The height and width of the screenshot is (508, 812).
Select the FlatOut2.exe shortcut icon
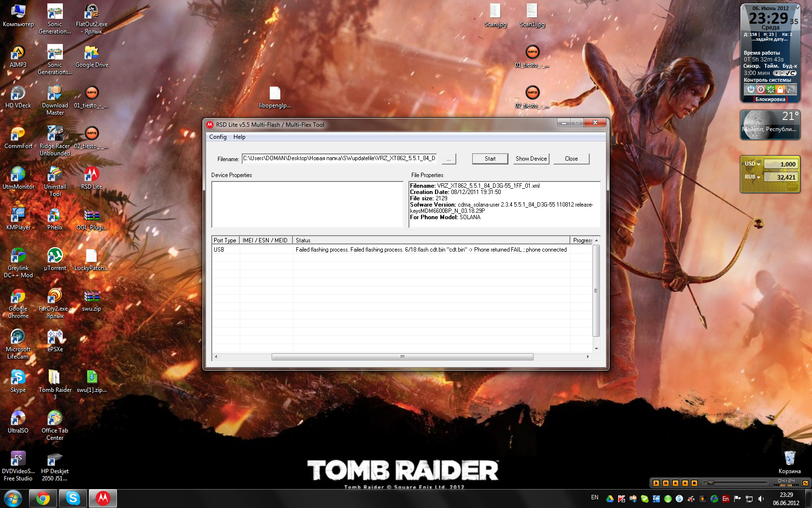[92, 19]
